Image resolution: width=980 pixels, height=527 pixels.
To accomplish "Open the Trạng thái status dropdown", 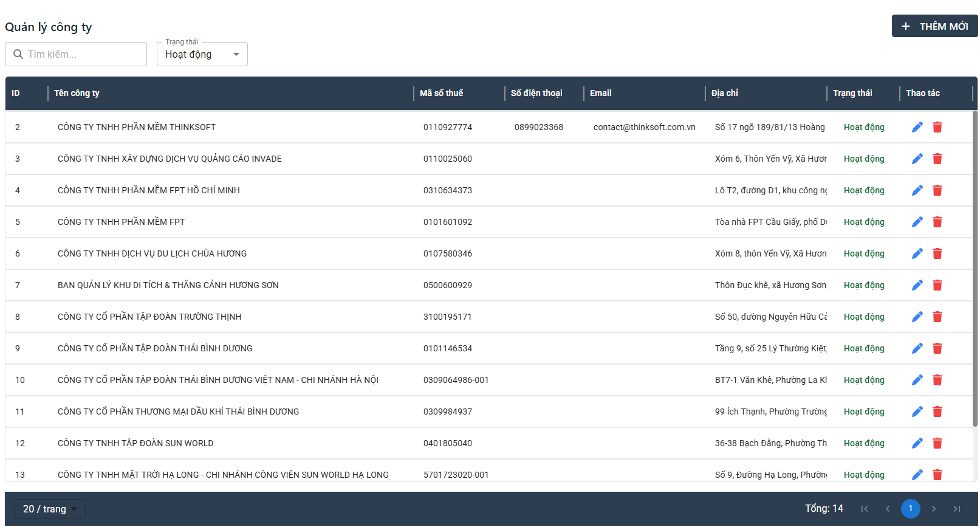I will coord(202,54).
